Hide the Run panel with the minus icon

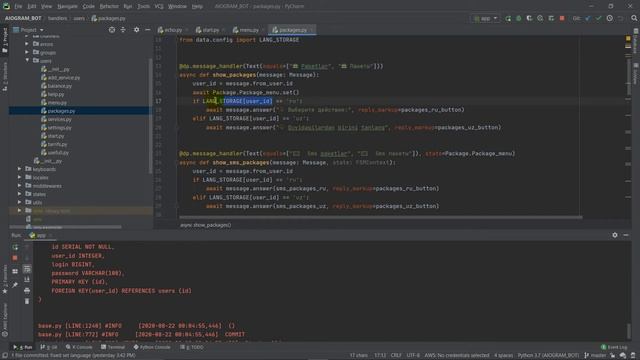pos(626,235)
